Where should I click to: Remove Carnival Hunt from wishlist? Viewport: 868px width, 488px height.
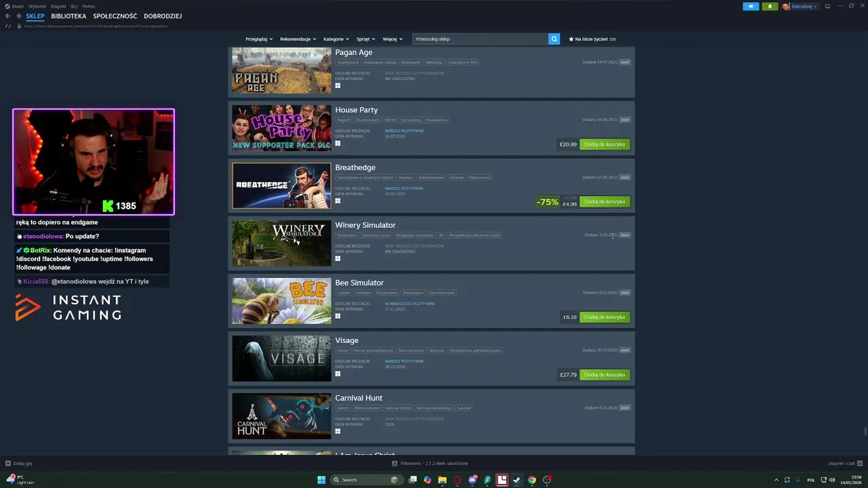point(625,408)
